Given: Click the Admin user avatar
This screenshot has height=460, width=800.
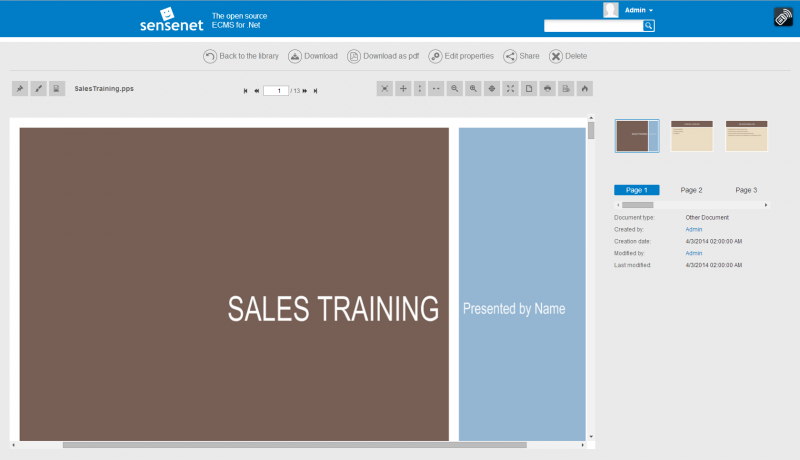Looking at the screenshot, I should coord(611,10).
